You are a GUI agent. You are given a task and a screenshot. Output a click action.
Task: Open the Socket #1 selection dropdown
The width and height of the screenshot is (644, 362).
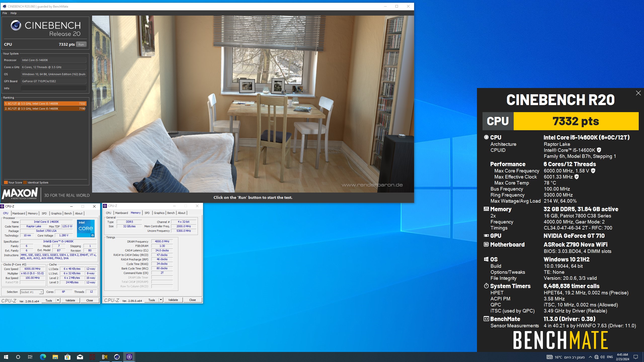32,292
